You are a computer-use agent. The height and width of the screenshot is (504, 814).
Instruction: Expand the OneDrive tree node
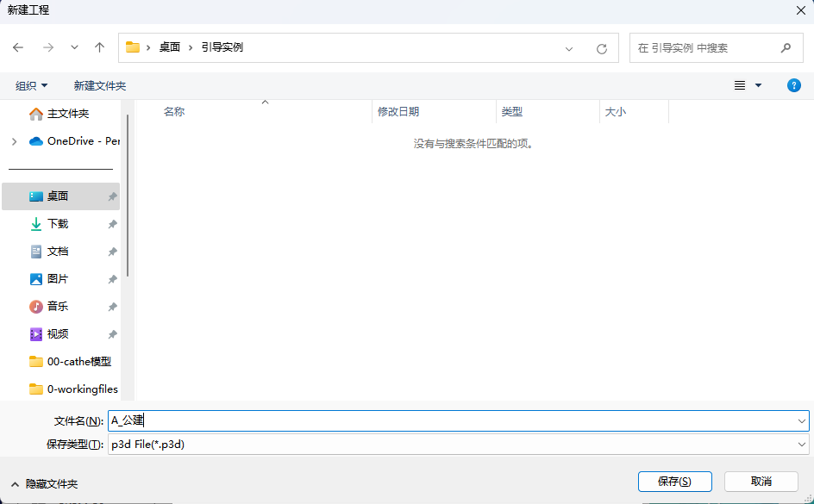[14, 141]
